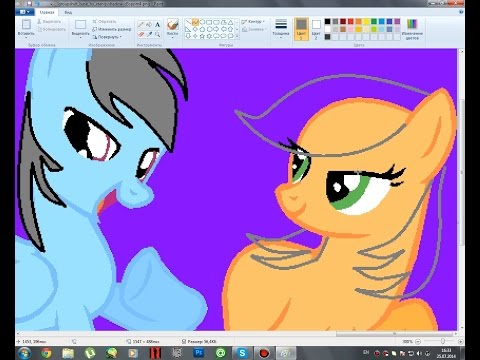Choose the Line shape

click(x=188, y=22)
